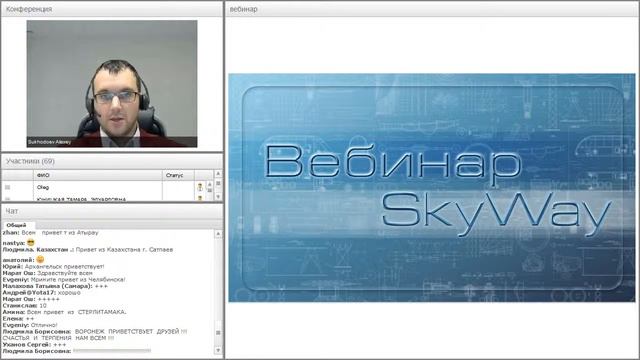Screen dimensions: 640x360
Task: Click the Участники (69) panel header
Action: pyautogui.click(x=112, y=161)
